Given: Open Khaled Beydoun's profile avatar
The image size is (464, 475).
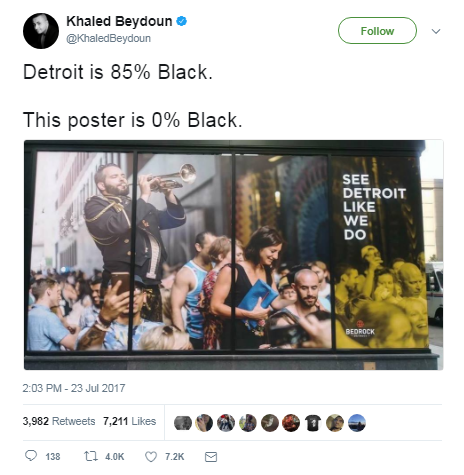Looking at the screenshot, I should pos(41,31).
